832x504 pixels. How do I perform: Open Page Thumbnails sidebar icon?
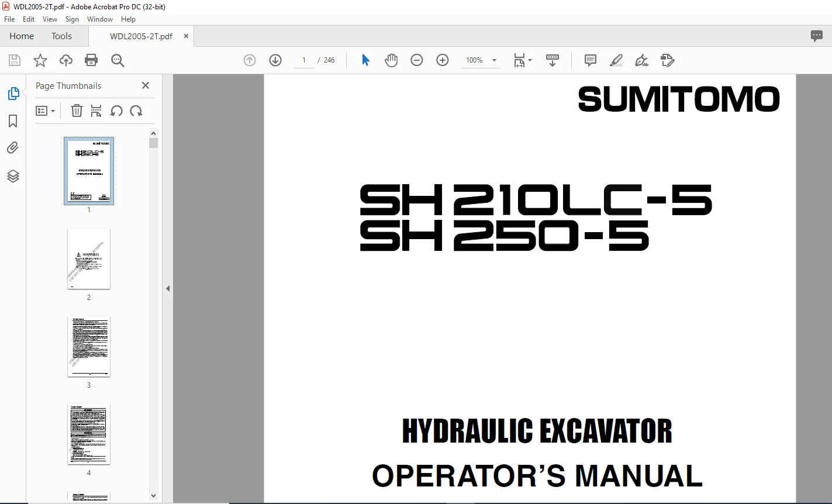(x=13, y=94)
